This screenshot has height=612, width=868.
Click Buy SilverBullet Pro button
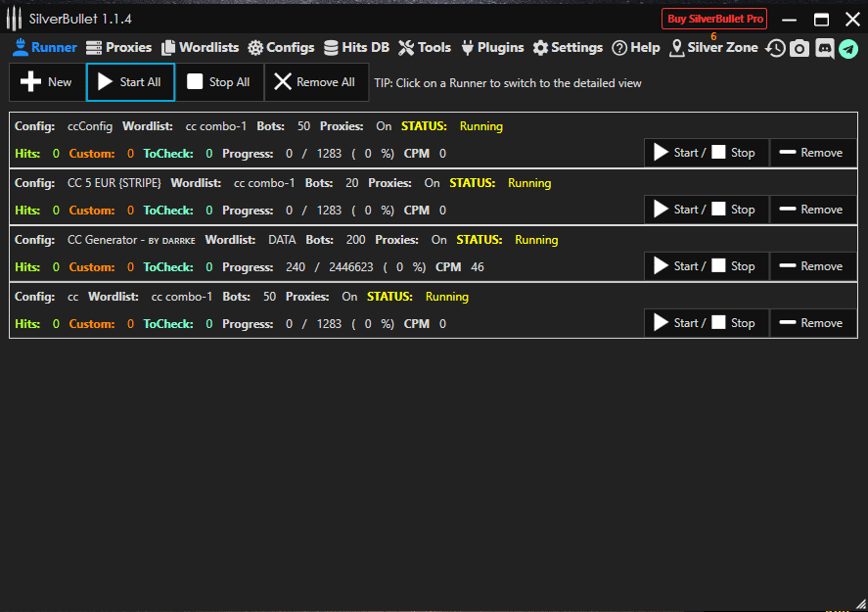[714, 19]
